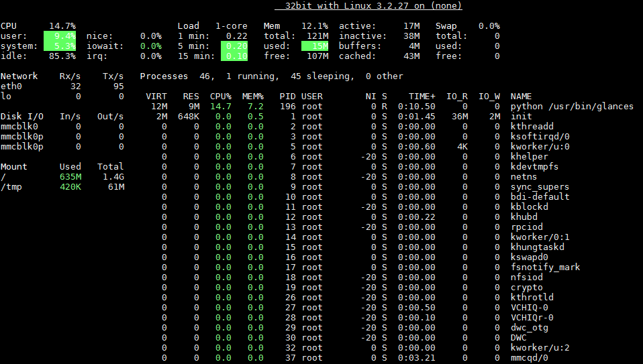Click the root mount used value 635M

[70, 177]
